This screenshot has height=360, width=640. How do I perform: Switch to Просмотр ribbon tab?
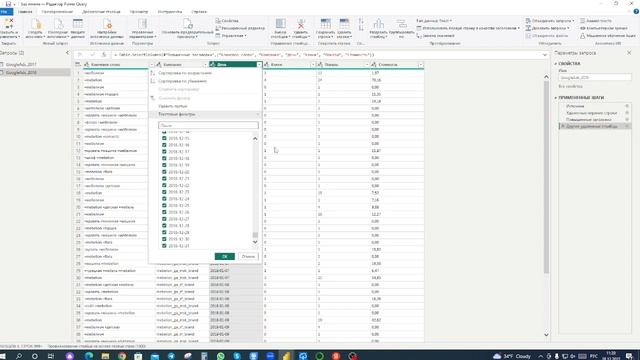(x=139, y=11)
